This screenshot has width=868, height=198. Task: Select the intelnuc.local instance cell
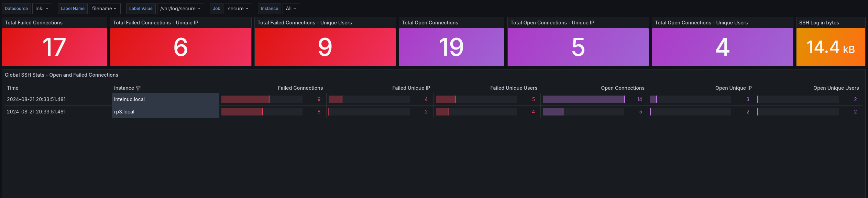click(129, 99)
